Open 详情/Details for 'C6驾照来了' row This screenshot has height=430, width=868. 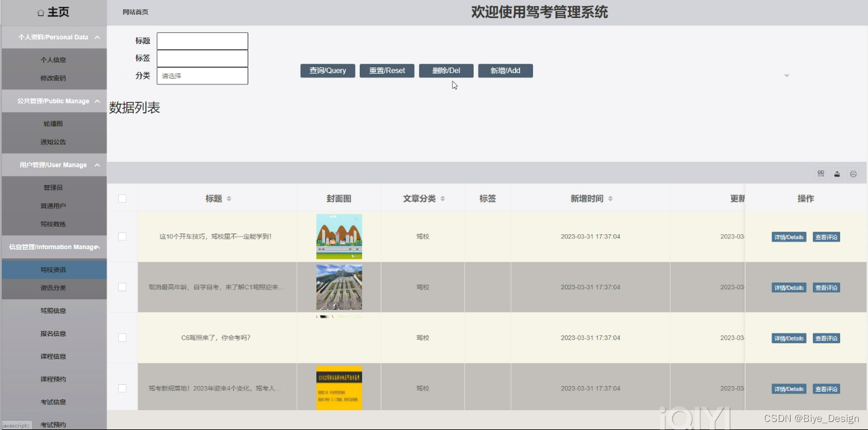(789, 338)
